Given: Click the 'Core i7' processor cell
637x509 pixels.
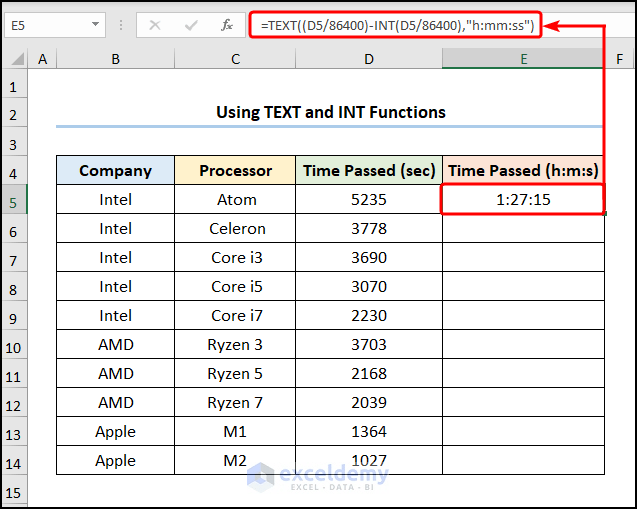Looking at the screenshot, I should click(235, 316).
